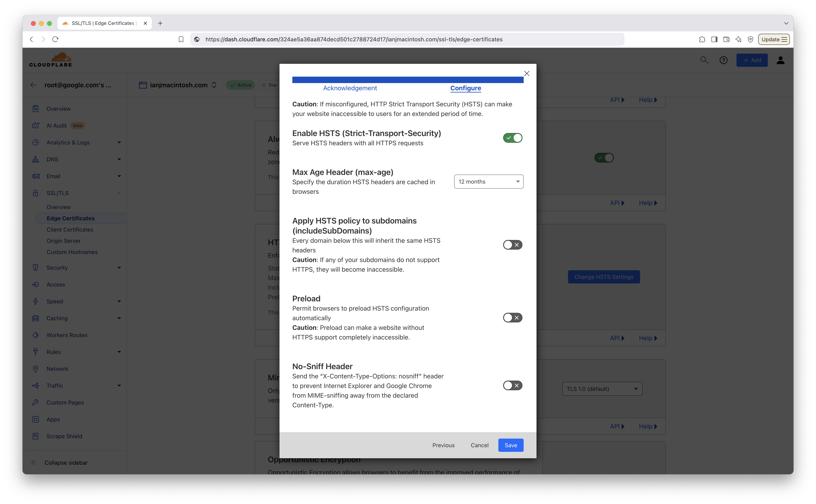The height and width of the screenshot is (504, 816).
Task: Click the back arrow beside account name
Action: [x=33, y=85]
